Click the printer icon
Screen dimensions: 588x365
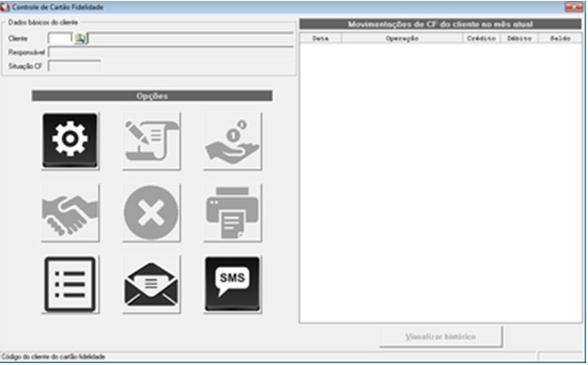tap(233, 212)
